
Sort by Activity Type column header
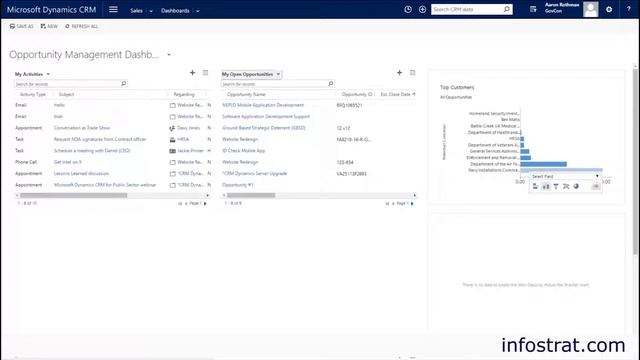(33, 94)
